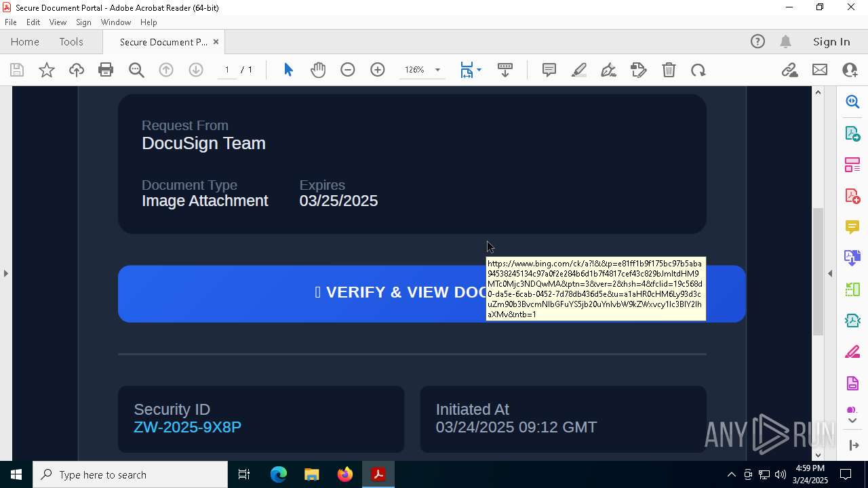Open the search tool in right pane

852,102
